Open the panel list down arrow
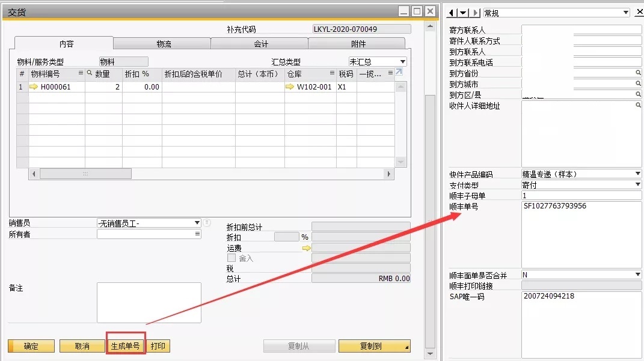644x361 pixels. click(463, 13)
